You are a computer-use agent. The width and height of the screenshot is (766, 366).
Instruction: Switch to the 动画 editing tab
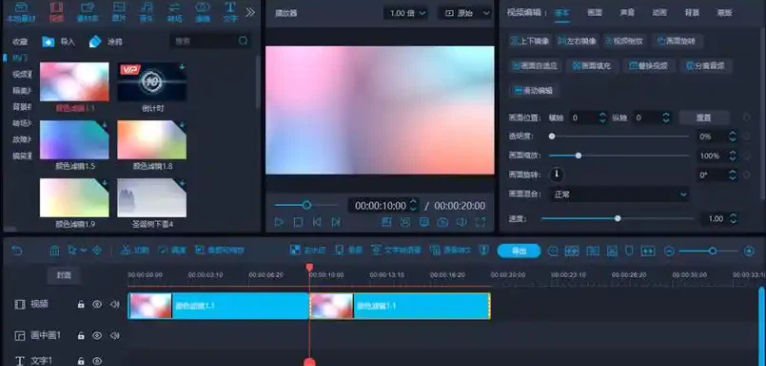click(660, 13)
